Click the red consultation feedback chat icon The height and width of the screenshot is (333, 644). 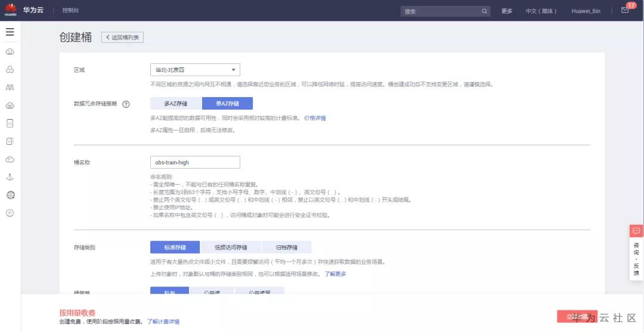coord(636,231)
